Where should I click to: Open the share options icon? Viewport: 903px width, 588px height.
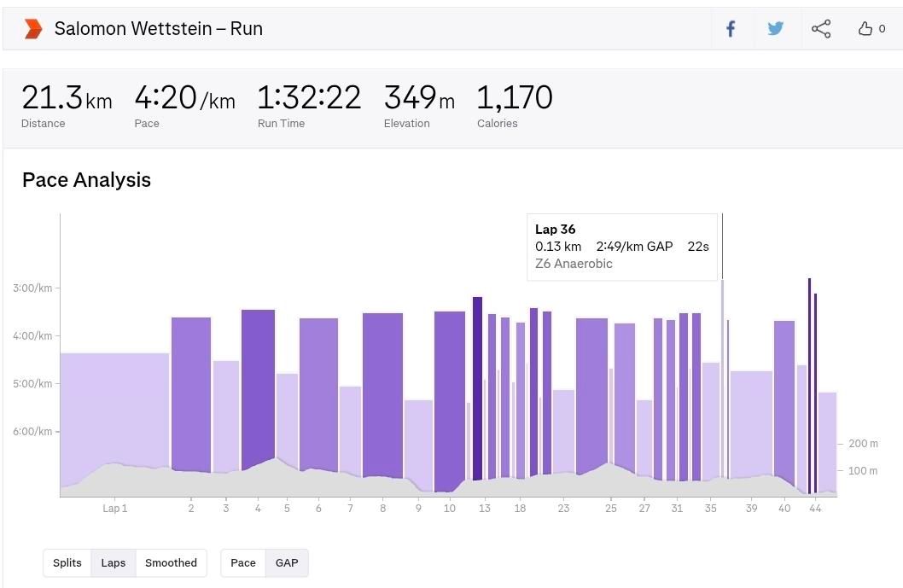pyautogui.click(x=821, y=29)
